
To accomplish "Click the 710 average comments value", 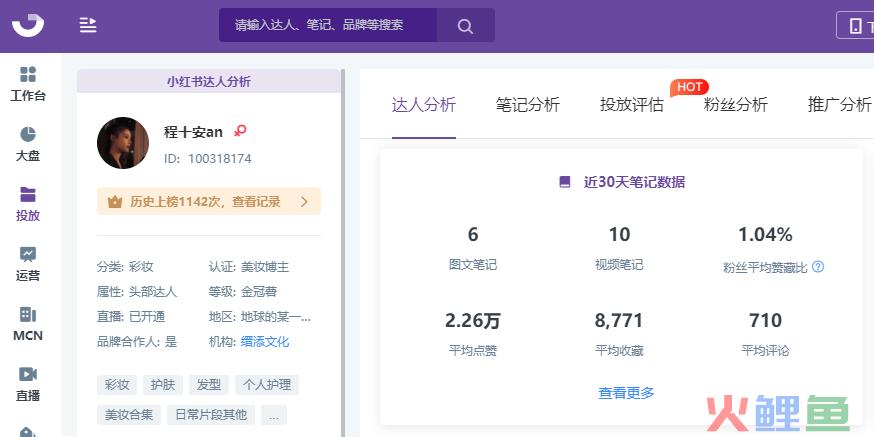I will click(765, 321).
